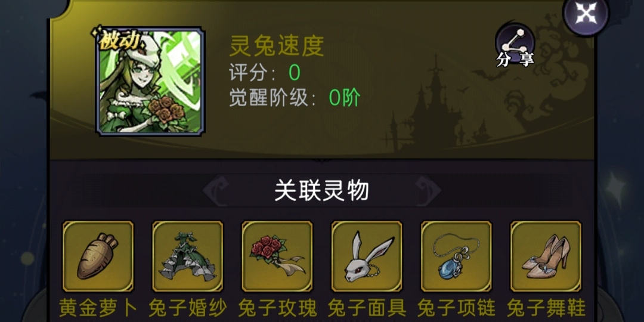Click the share network icon

click(x=515, y=41)
